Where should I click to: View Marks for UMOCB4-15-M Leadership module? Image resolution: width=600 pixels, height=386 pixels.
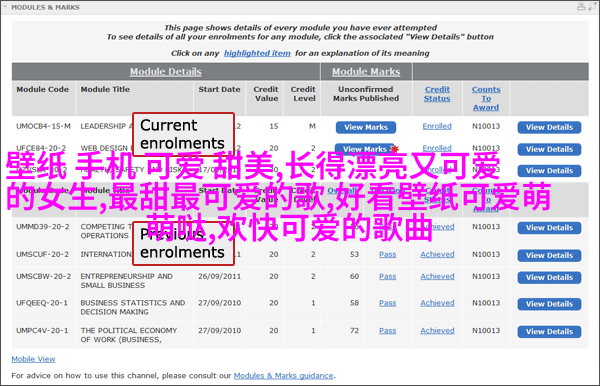click(366, 127)
